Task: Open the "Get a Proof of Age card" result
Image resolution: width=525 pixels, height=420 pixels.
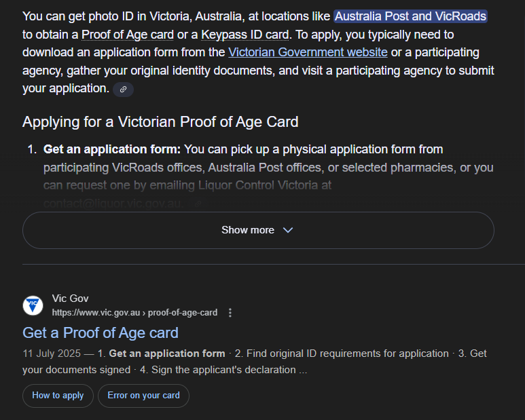Action: [x=101, y=332]
